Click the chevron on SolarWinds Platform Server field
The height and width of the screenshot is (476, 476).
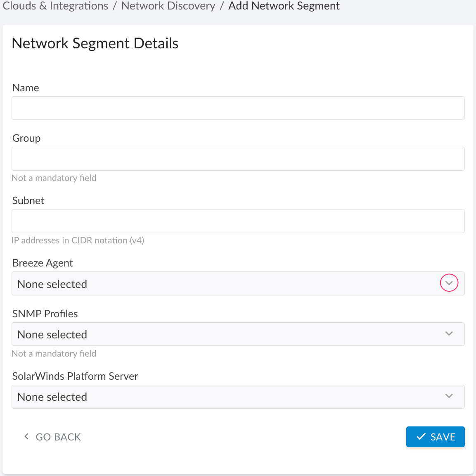click(449, 396)
